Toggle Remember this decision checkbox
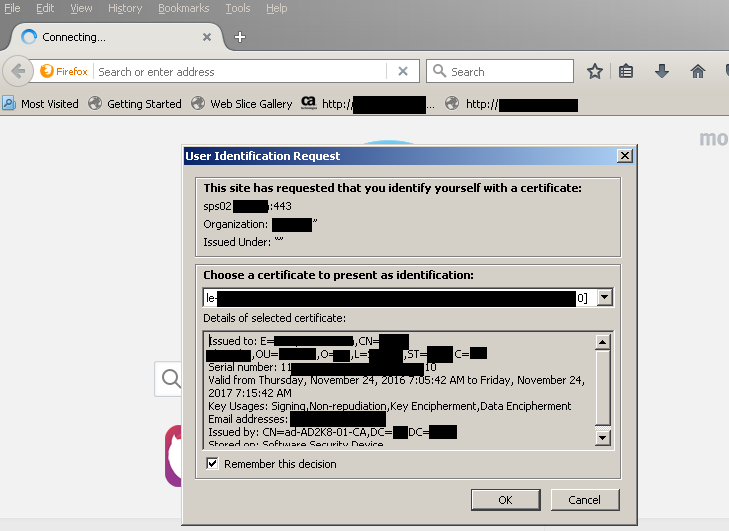The image size is (729, 531). coord(212,464)
